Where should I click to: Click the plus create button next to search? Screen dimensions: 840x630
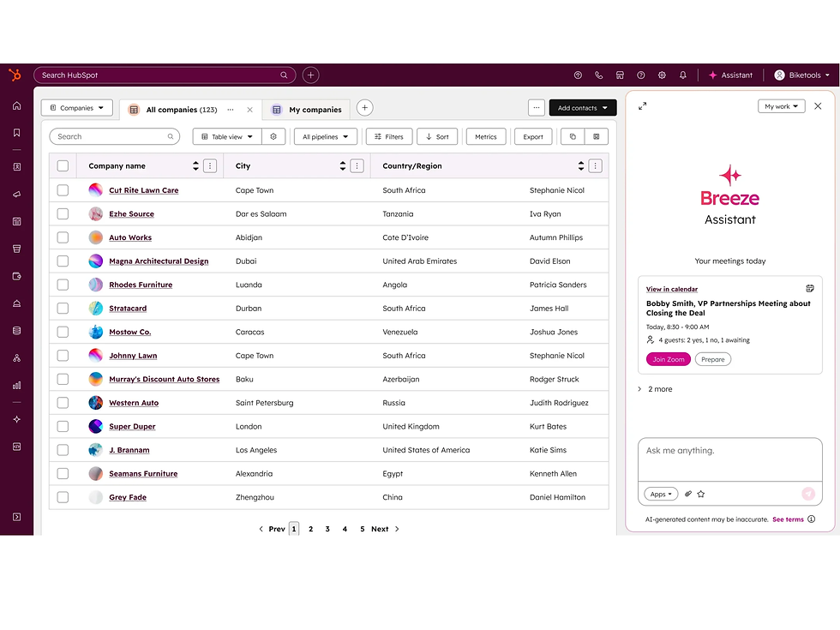coord(310,75)
